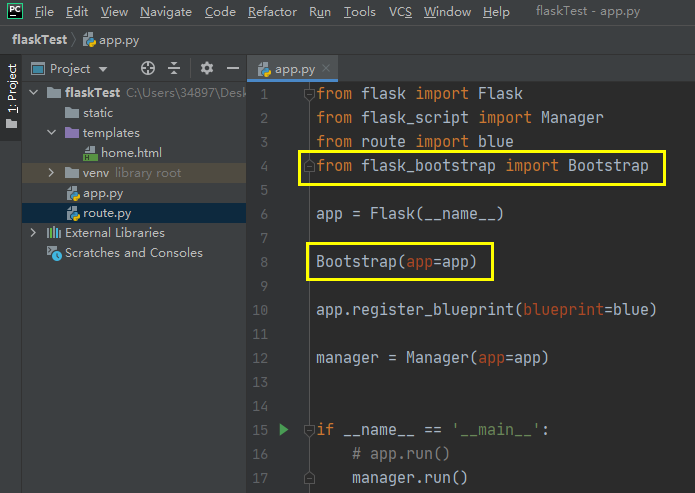Screen dimensions: 695x493
Task: Select the static folder
Action: tap(98, 113)
